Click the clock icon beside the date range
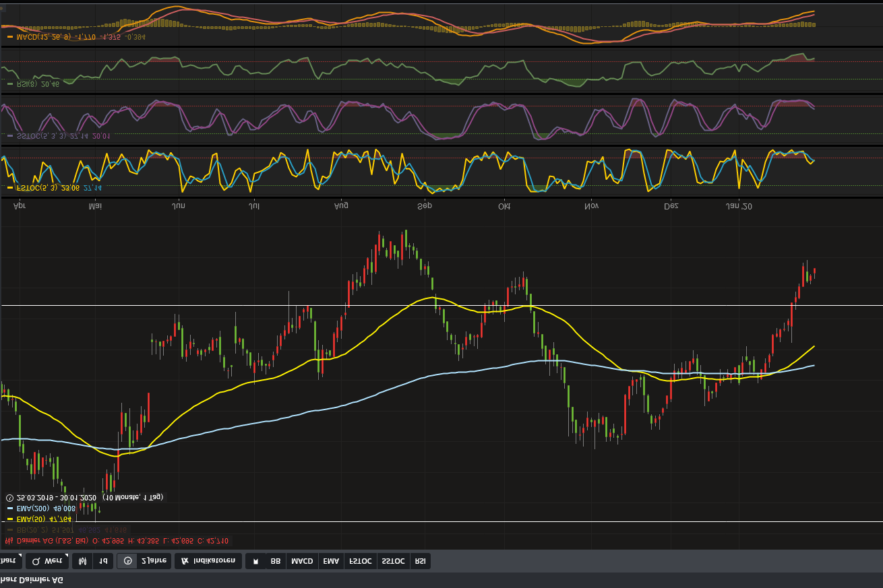 coord(9,498)
